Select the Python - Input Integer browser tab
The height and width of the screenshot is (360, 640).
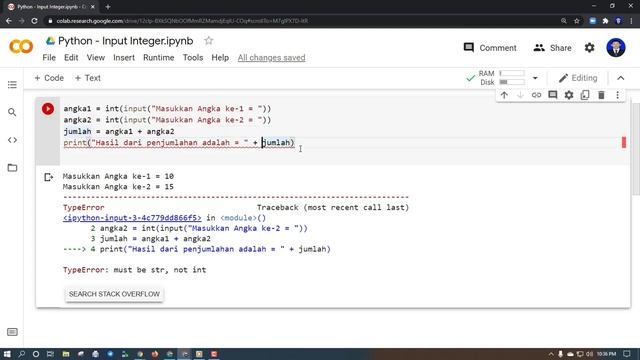tap(51, 7)
